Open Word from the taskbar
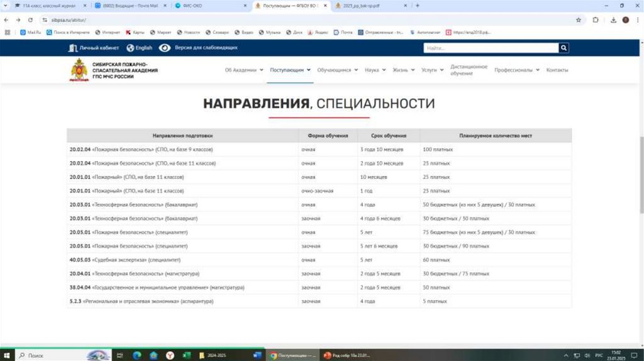The width and height of the screenshot is (644, 361). pos(257,355)
